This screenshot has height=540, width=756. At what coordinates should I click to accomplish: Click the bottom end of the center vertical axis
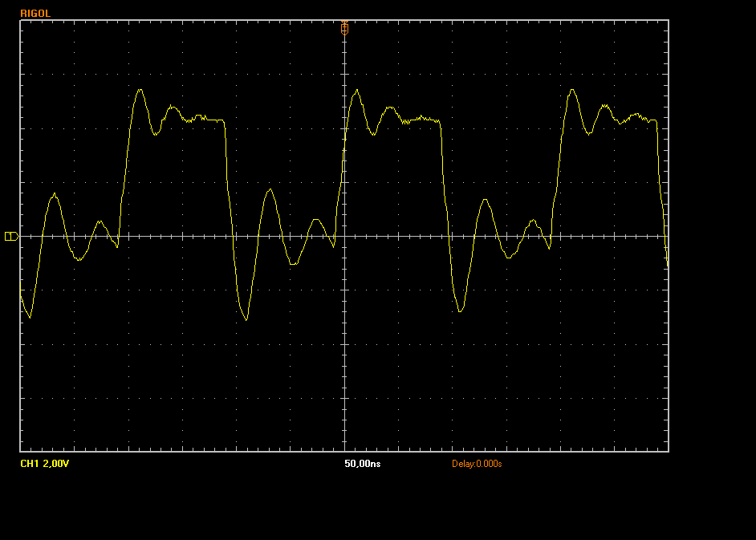(344, 449)
